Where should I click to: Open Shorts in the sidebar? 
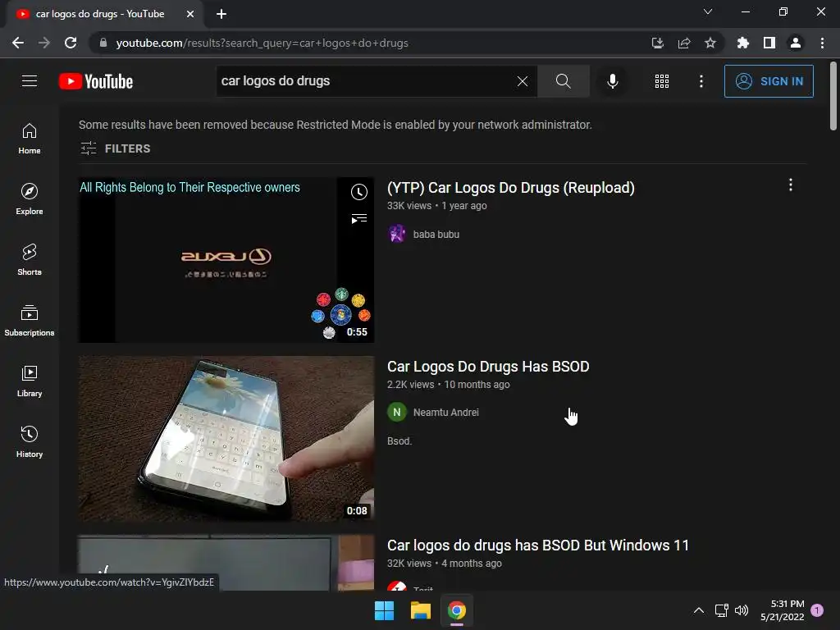(x=30, y=259)
